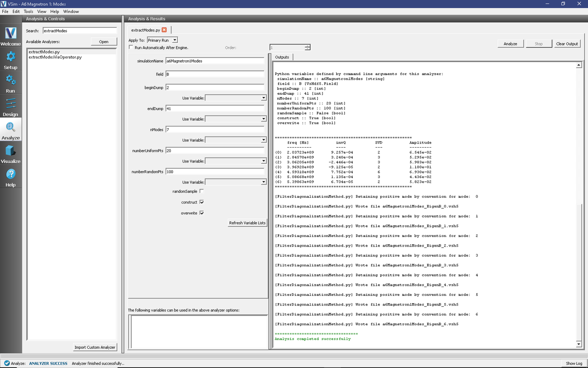Click the nModes input field
Image resolution: width=588 pixels, height=368 pixels.
click(215, 130)
